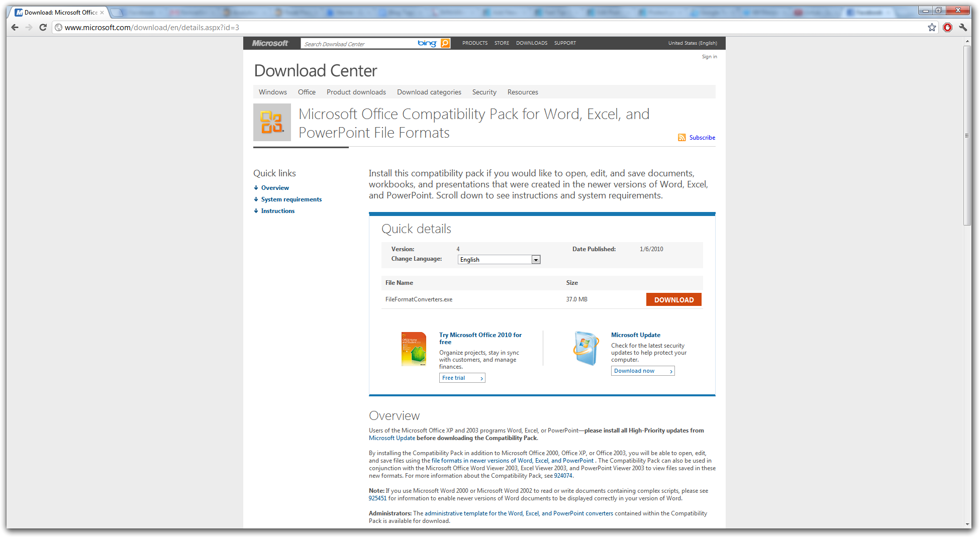The height and width of the screenshot is (538, 980).
Task: Select the Office tab in Download Center
Action: click(307, 92)
